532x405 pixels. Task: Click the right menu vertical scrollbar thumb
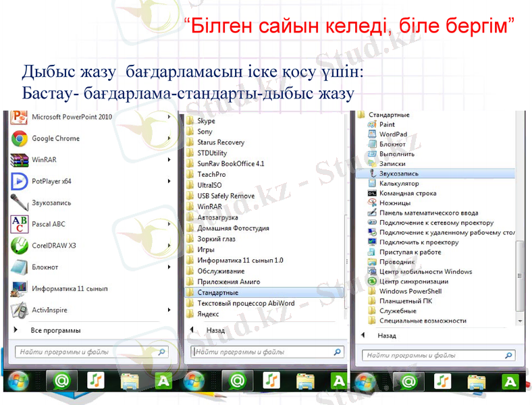point(519,276)
